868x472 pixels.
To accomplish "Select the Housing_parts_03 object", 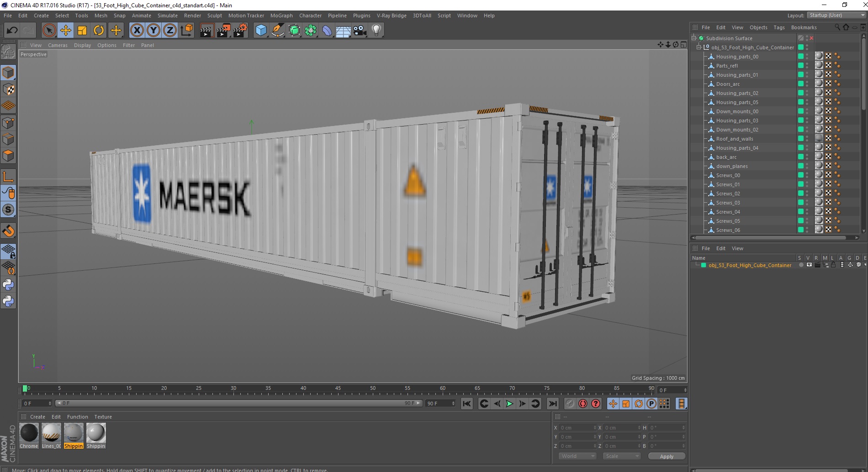I will tap(737, 121).
